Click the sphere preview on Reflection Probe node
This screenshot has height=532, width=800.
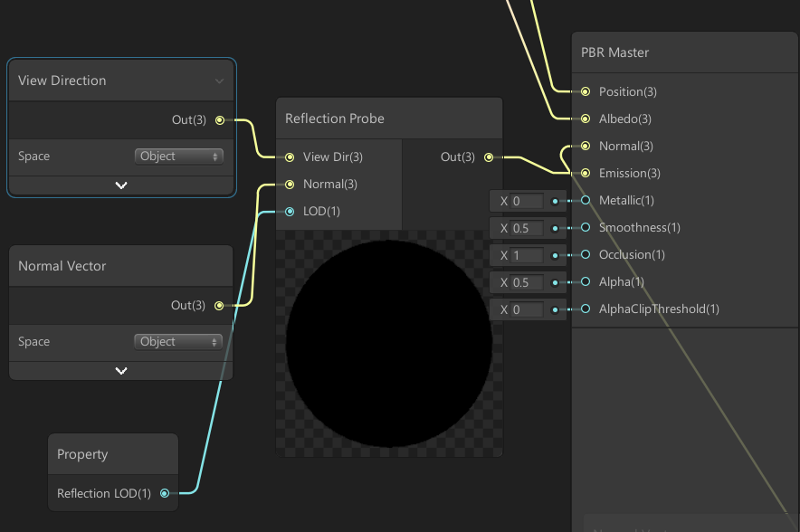point(389,344)
